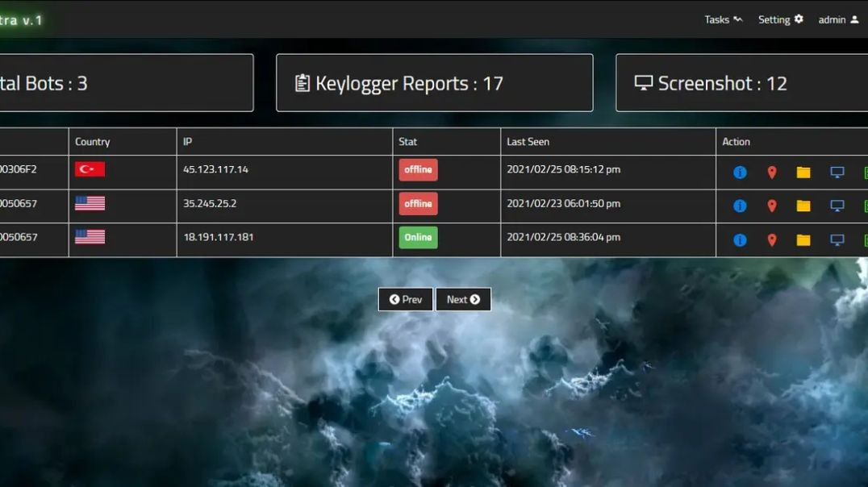Open info details for bot at 18.191.117.181
Image resolution: width=868 pixels, height=487 pixels.
point(739,239)
